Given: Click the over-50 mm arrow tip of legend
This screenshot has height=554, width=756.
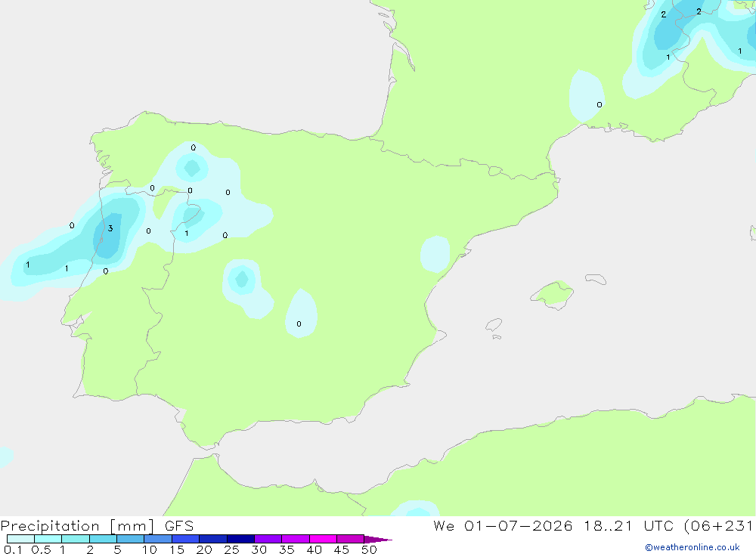Looking at the screenshot, I should [x=377, y=539].
